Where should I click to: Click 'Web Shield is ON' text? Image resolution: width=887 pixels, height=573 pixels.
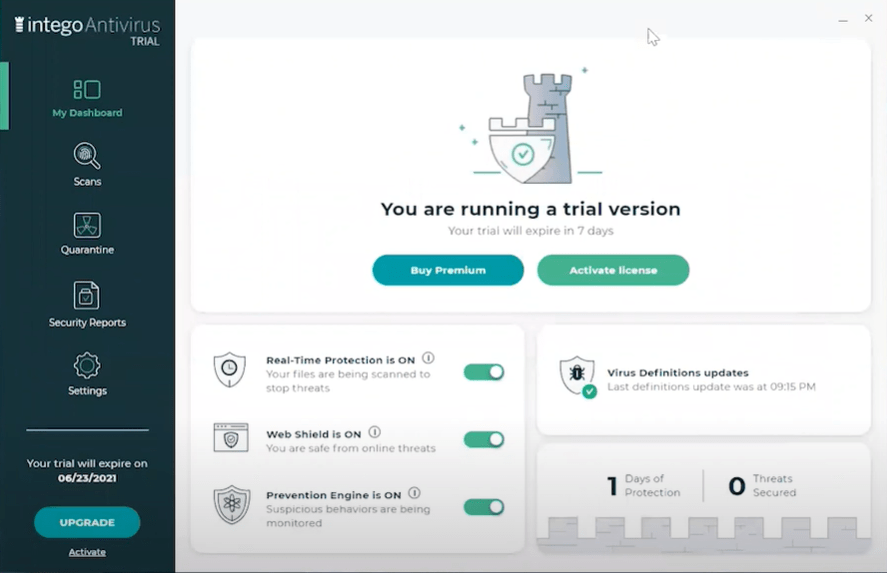[313, 434]
